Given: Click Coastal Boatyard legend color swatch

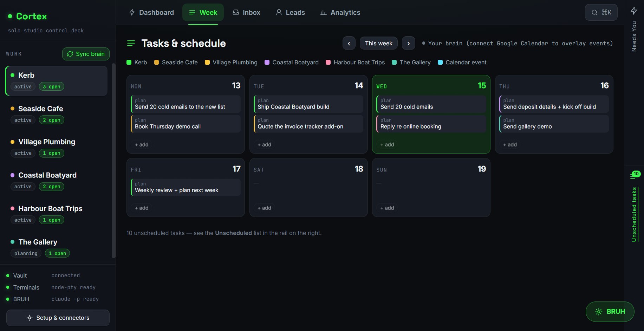Looking at the screenshot, I should (267, 62).
